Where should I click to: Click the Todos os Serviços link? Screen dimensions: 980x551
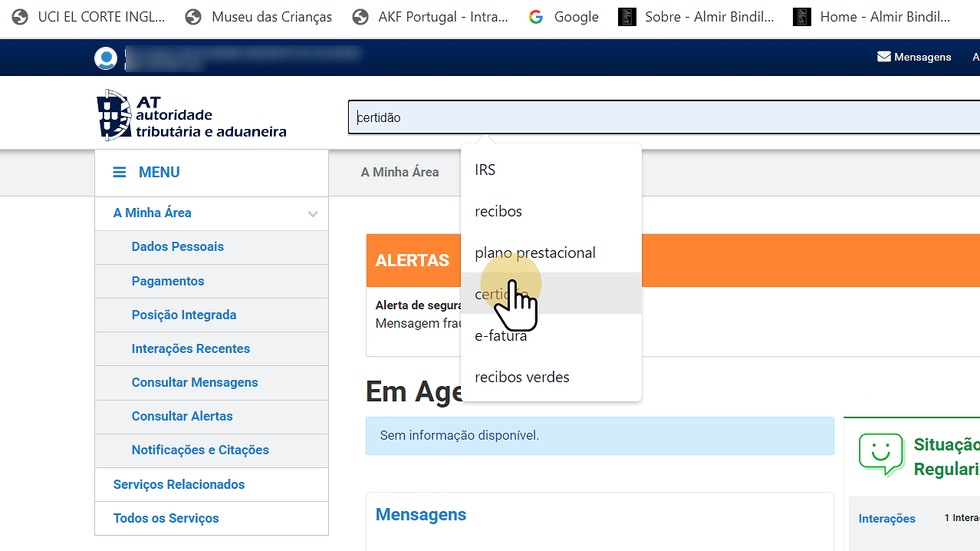(166, 518)
